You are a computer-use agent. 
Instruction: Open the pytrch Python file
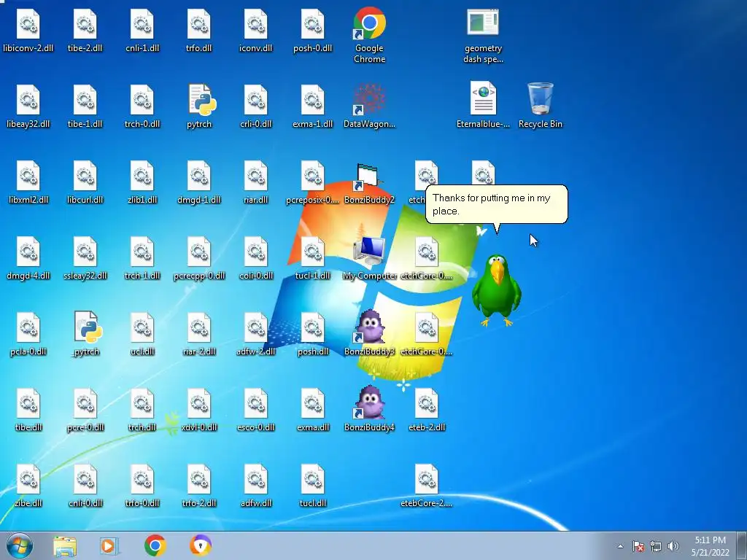(x=198, y=106)
